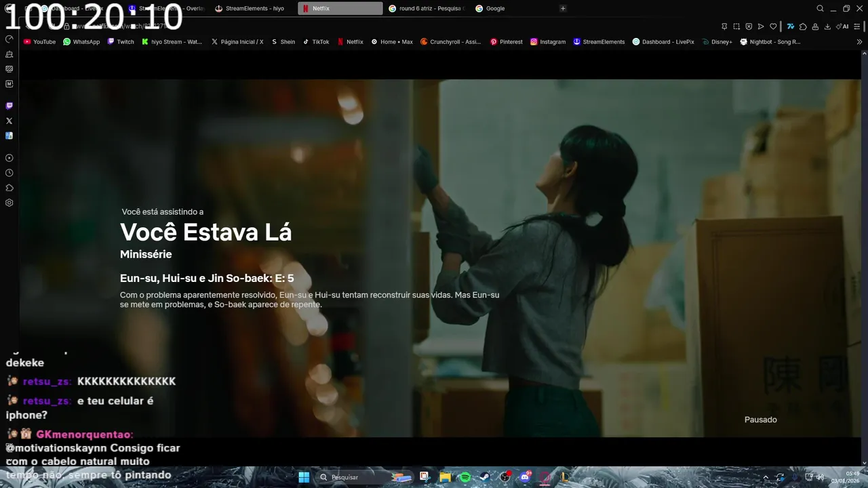
Task: Click the Windows Start button
Action: [x=303, y=477]
